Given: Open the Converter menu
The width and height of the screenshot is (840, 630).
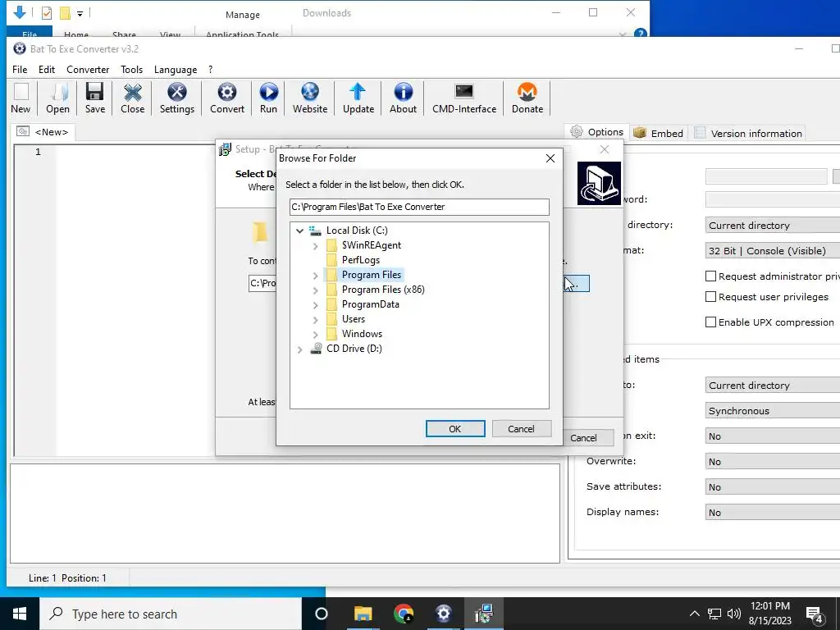Looking at the screenshot, I should pos(88,70).
